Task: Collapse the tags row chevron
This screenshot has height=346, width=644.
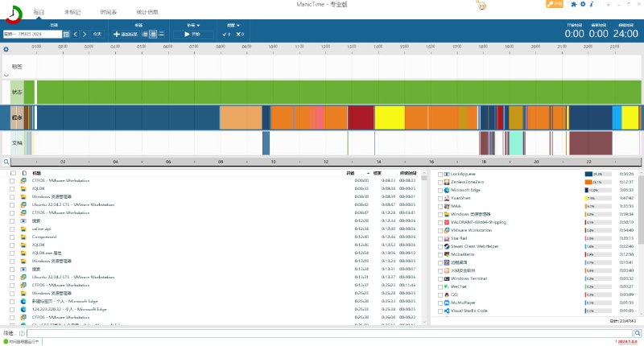Action: 6,75
